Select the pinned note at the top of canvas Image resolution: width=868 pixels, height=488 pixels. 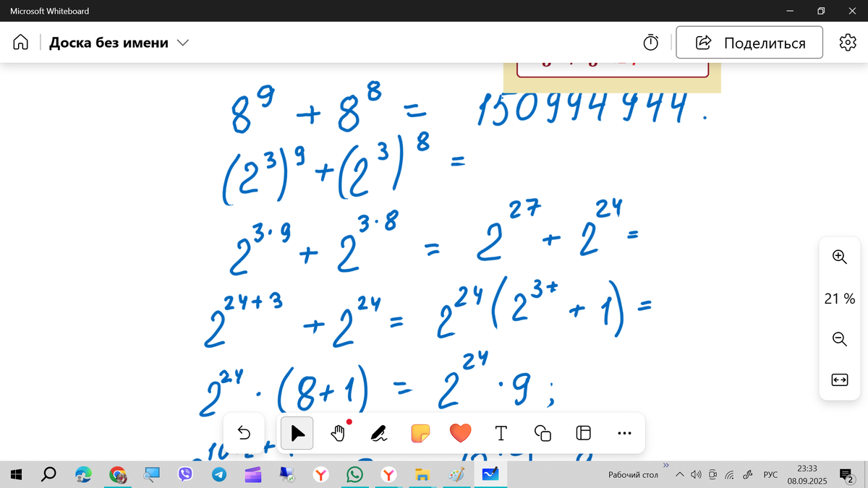click(x=612, y=77)
